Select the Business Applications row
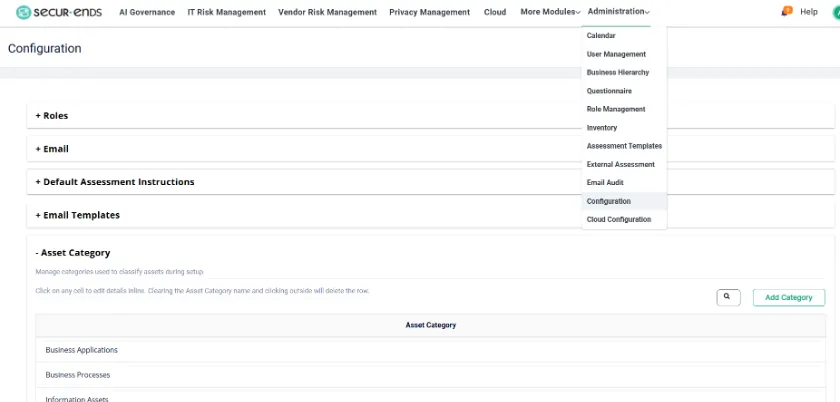The height and width of the screenshot is (402, 840). point(431,350)
